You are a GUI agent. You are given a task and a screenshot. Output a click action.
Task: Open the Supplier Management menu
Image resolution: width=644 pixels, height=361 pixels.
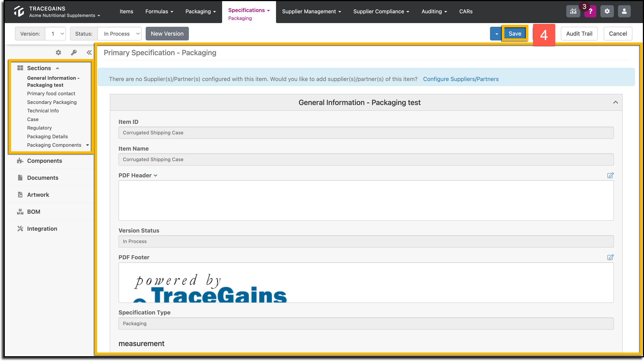(x=311, y=11)
